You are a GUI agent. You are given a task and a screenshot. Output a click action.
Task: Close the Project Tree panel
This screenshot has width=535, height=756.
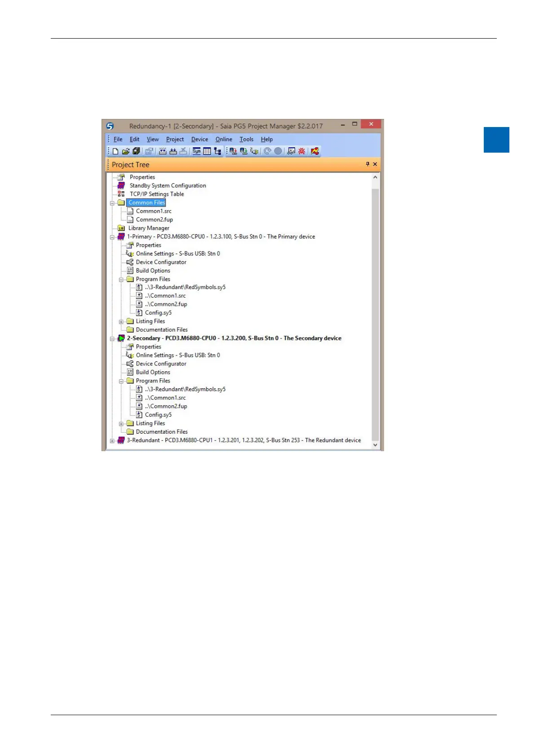375,164
